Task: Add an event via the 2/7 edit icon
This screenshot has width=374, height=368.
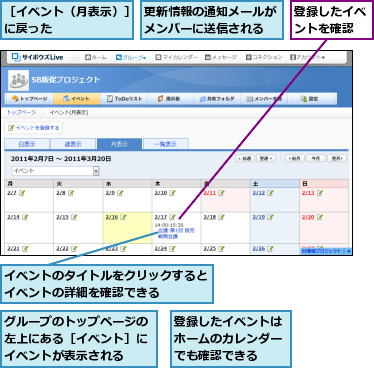Action: [x=22, y=193]
